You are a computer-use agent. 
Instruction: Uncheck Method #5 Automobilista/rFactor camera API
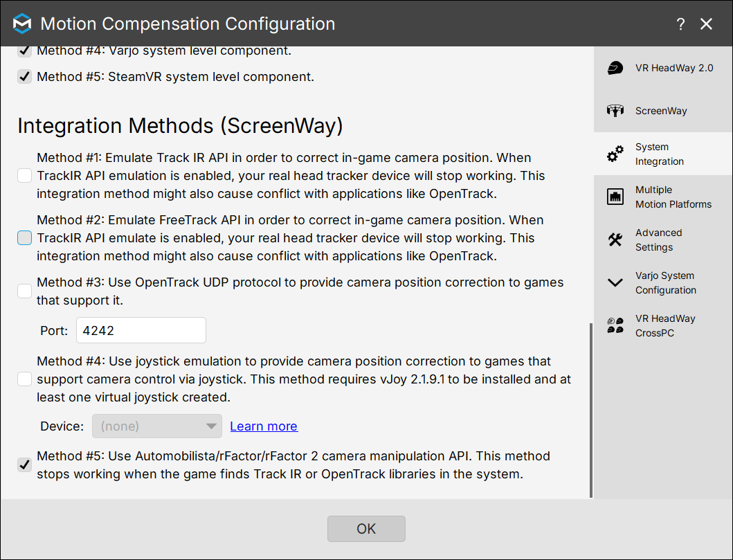24,464
